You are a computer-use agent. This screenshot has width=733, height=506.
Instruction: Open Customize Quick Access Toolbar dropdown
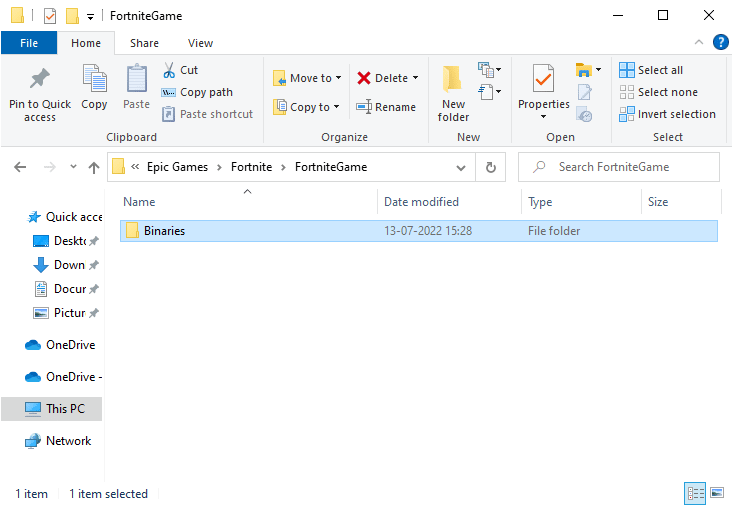[91, 17]
